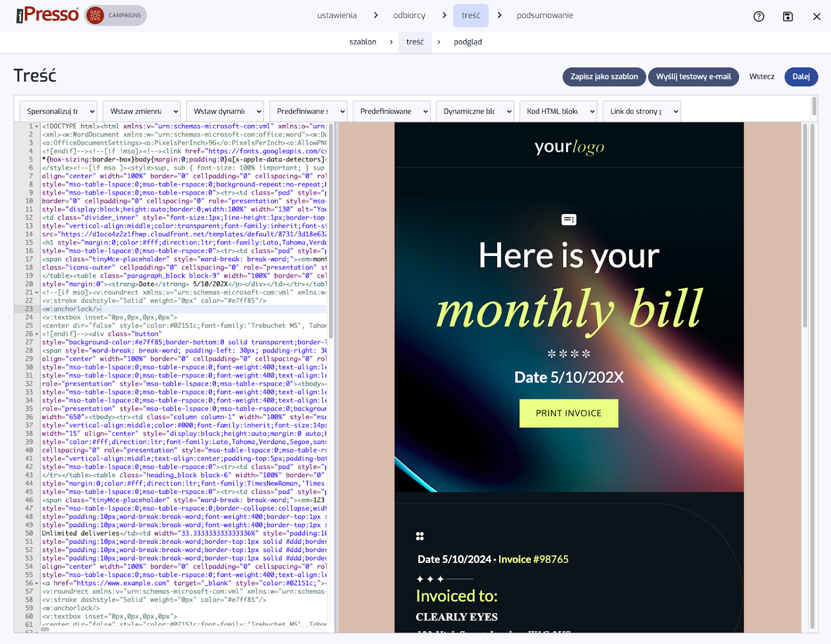The image size is (831, 644).
Task: Go to the odbiorcy step
Action: tap(409, 16)
